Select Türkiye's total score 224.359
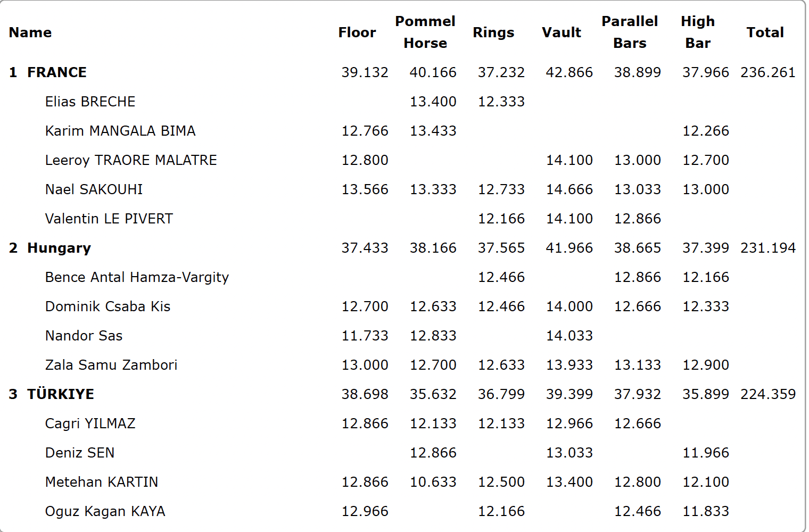This screenshot has width=809, height=532. 767,394
